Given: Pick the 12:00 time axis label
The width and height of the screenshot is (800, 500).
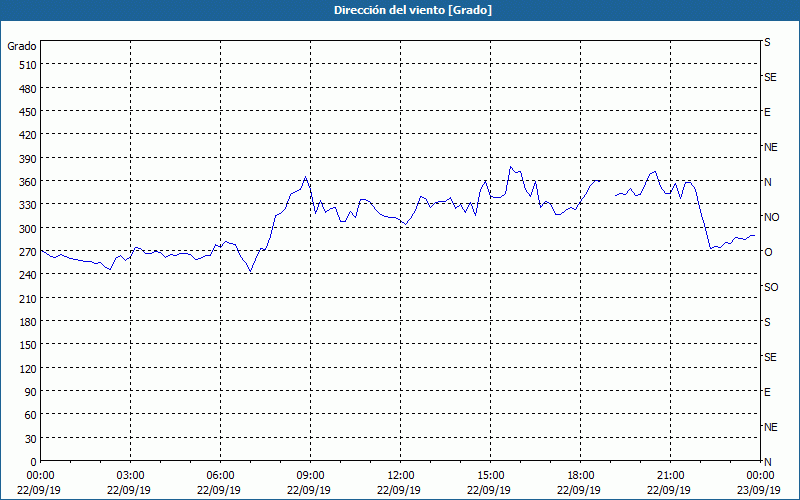Looking at the screenshot, I should coord(401,476).
